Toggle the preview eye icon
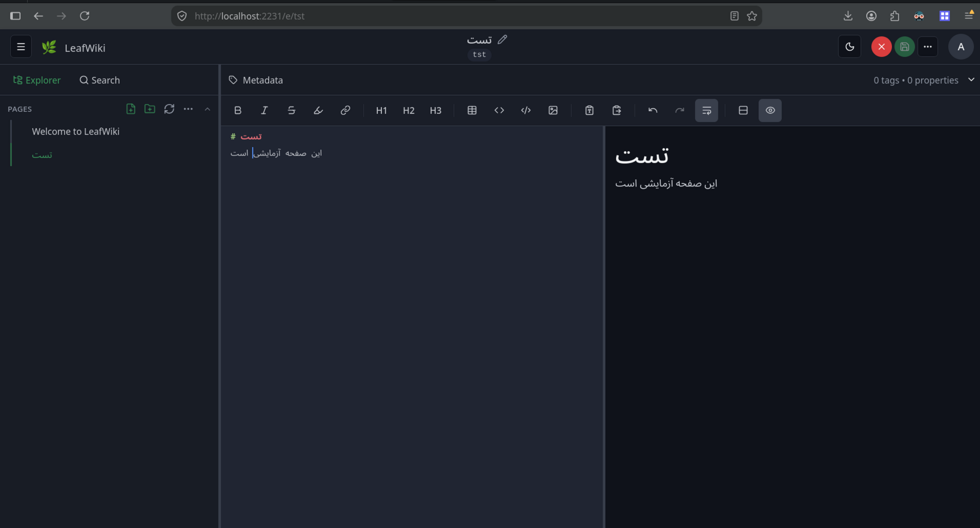Image resolution: width=980 pixels, height=528 pixels. 770,110
